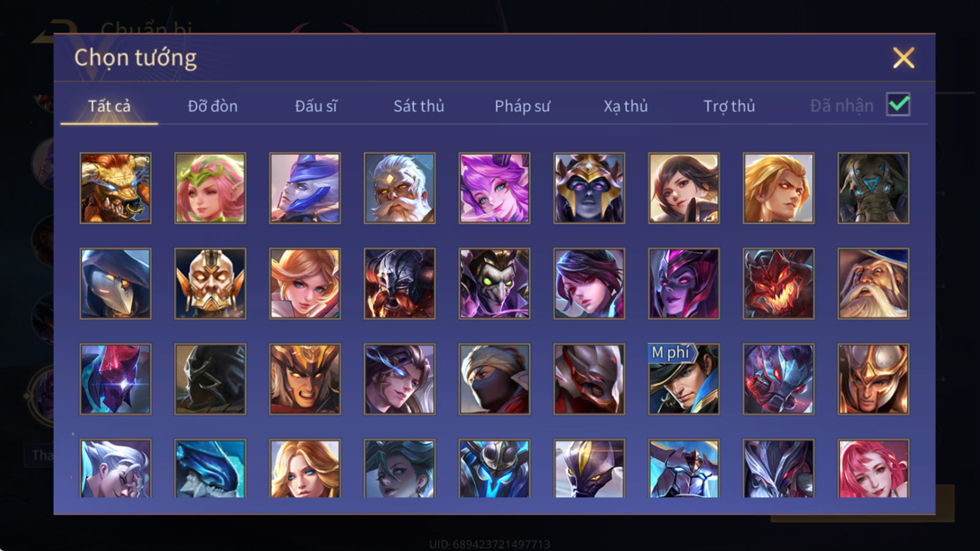
Task: Pick the white-bearded old warrior portrait
Action: [399, 188]
